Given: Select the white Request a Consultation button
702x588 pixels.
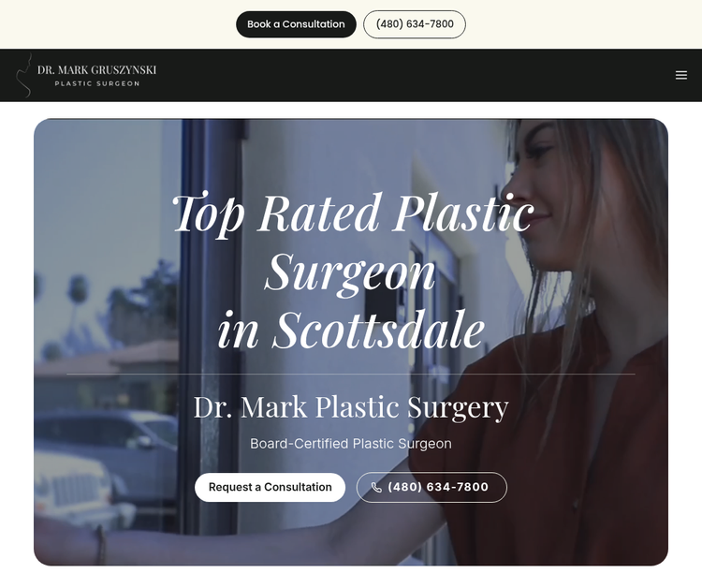Looking at the screenshot, I should click(x=270, y=487).
